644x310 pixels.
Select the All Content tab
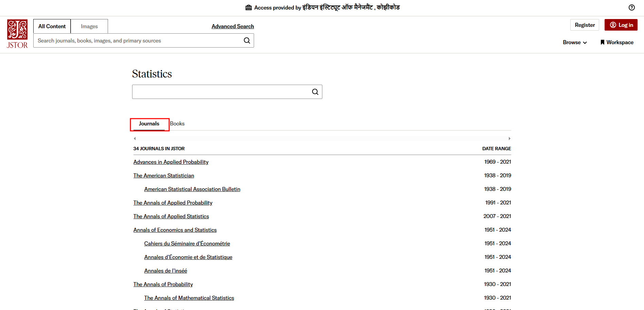point(52,26)
